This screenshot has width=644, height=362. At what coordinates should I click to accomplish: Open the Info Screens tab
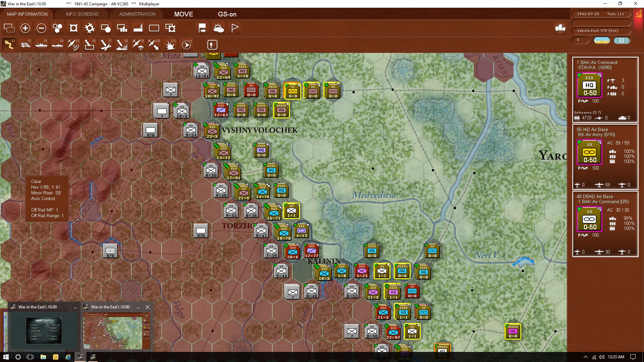82,14
